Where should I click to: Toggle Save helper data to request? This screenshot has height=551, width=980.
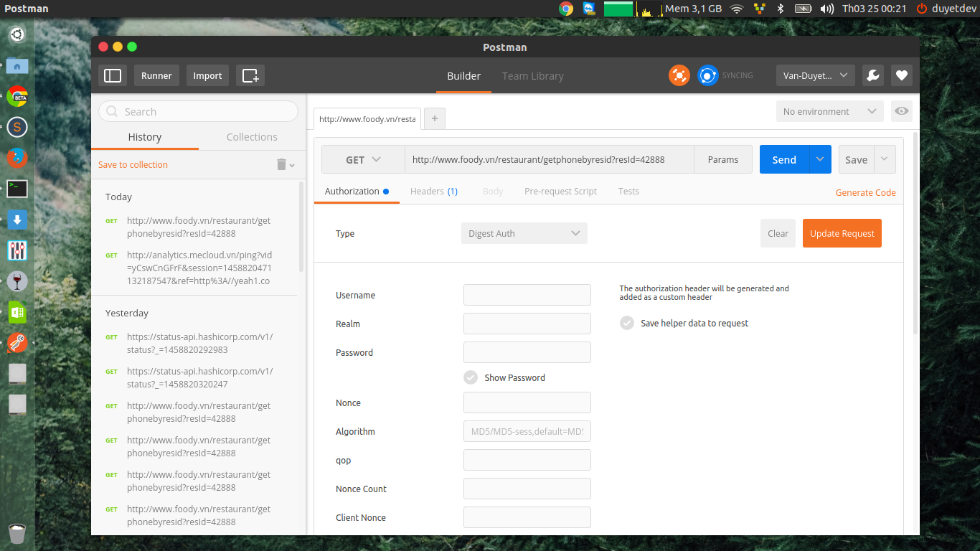[x=627, y=323]
